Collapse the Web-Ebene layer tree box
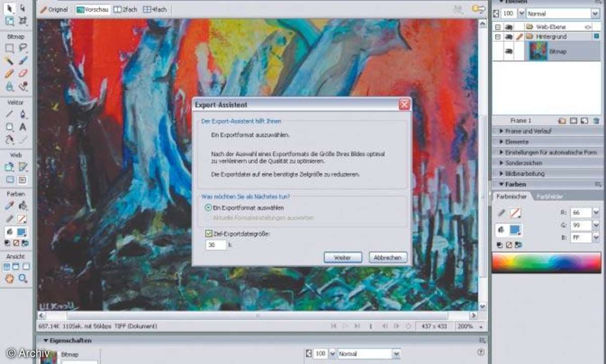Viewport: 606px width, 364px height. coord(498,27)
